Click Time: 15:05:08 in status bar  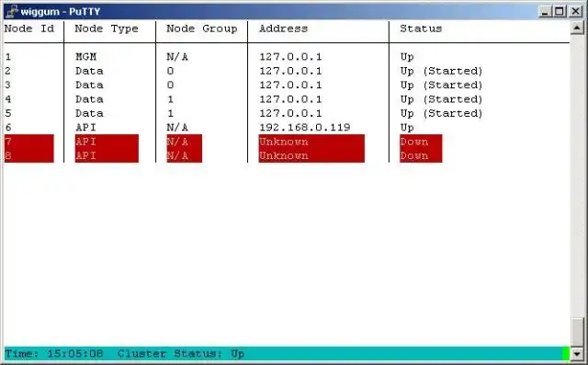click(x=54, y=354)
